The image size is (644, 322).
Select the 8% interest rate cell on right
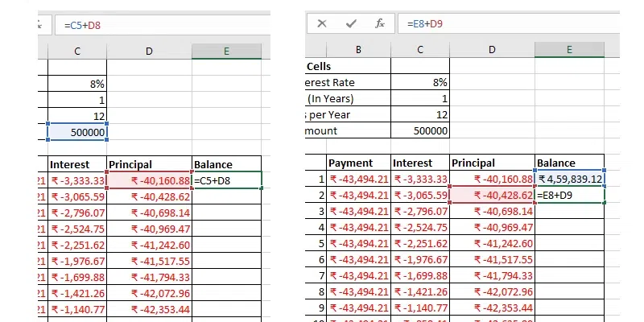[420, 82]
